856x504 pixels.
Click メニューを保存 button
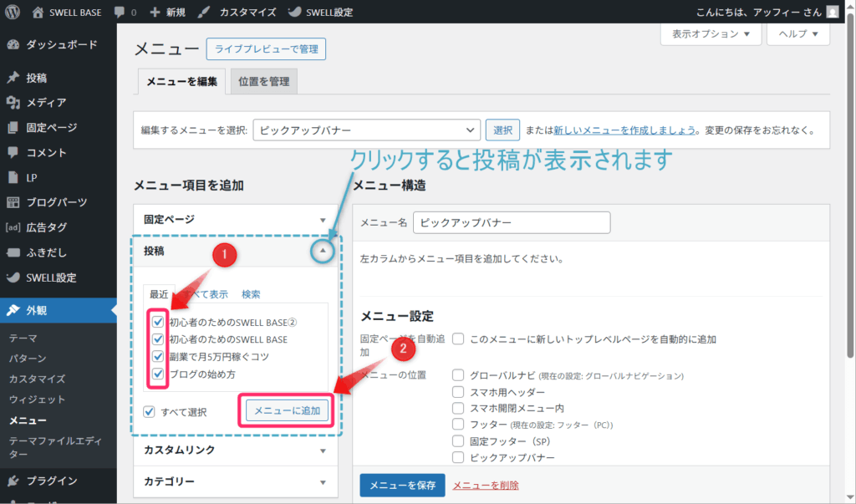tap(402, 485)
